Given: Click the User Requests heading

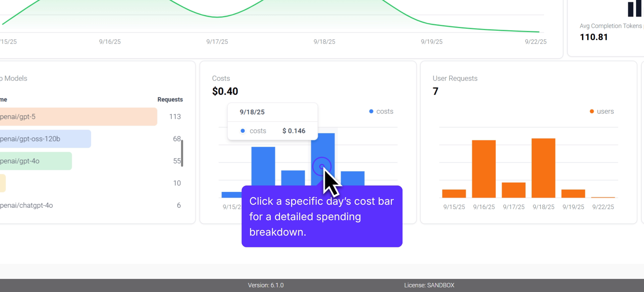Looking at the screenshot, I should [455, 78].
